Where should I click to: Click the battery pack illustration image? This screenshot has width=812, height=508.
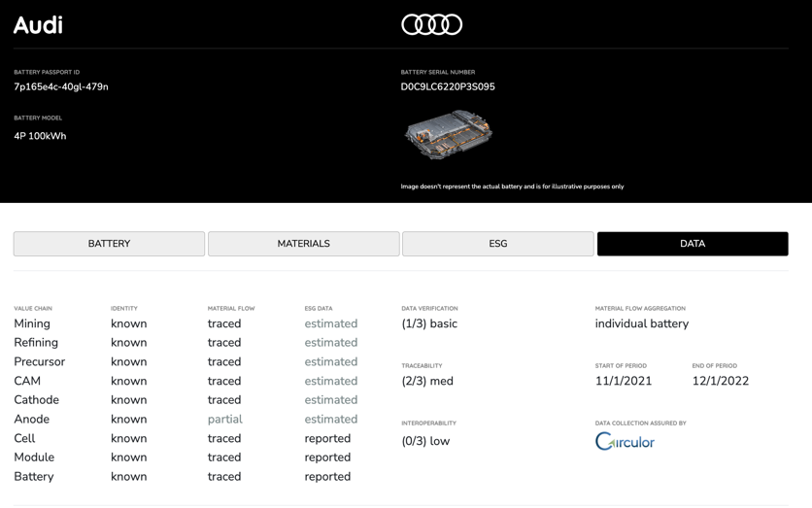coord(448,134)
